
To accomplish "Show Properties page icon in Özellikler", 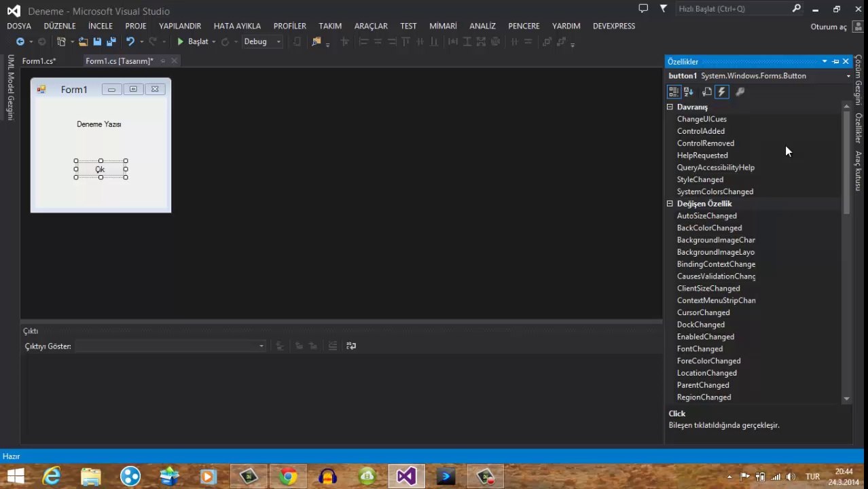I will [707, 92].
